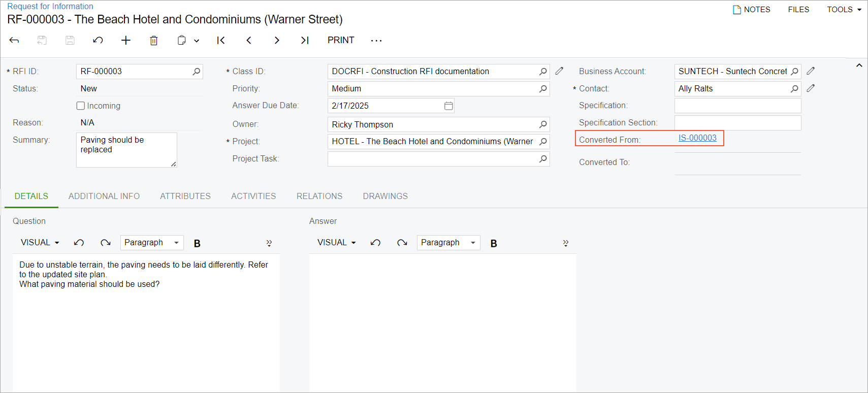868x393 pixels.
Task: Click the back arrow toolbar icon
Action: pos(14,40)
